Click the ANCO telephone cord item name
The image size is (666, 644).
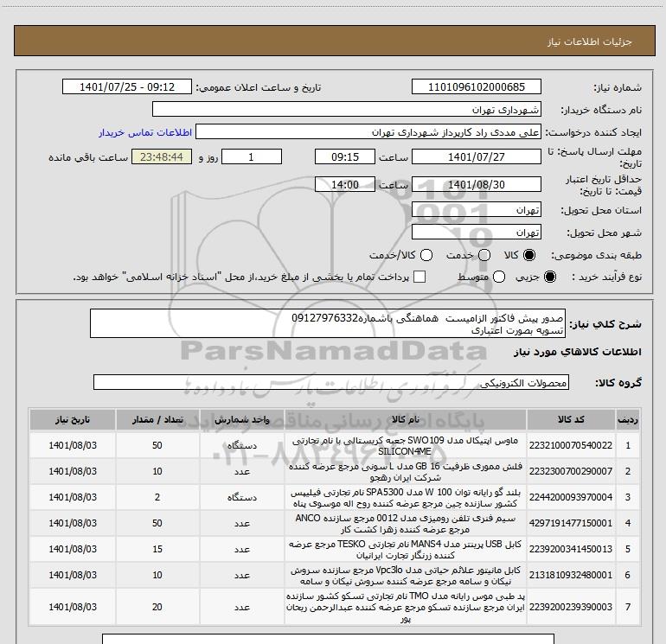(x=405, y=524)
